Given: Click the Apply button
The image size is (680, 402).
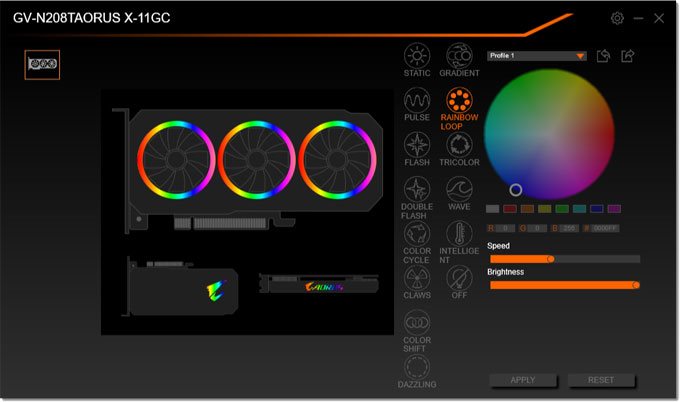Looking at the screenshot, I should (x=523, y=380).
